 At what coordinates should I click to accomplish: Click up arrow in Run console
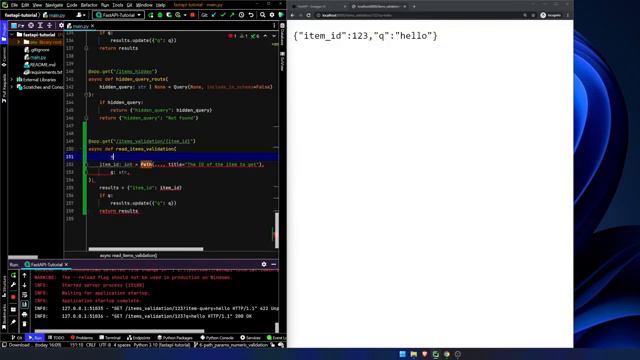[24, 275]
